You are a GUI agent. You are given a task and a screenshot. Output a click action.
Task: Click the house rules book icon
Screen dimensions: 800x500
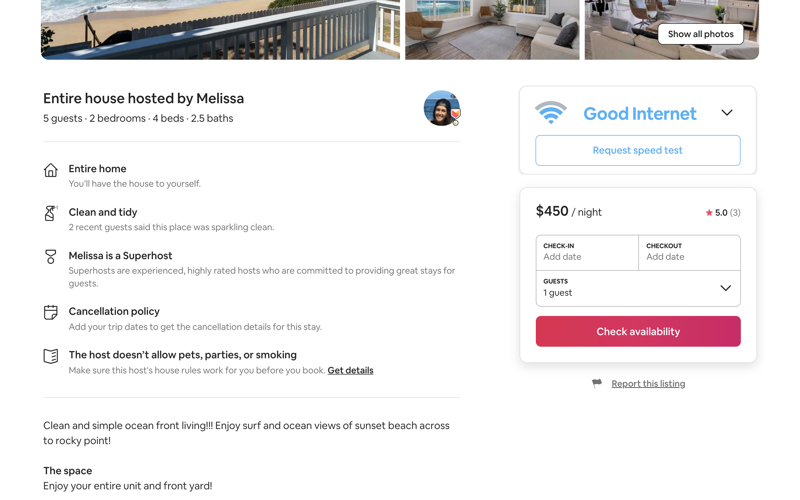51,356
